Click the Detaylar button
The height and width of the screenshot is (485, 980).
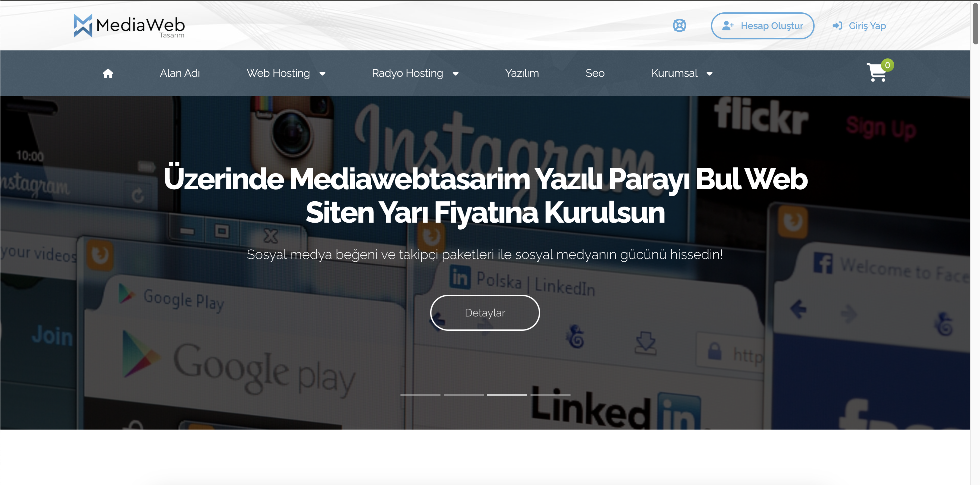tap(485, 312)
